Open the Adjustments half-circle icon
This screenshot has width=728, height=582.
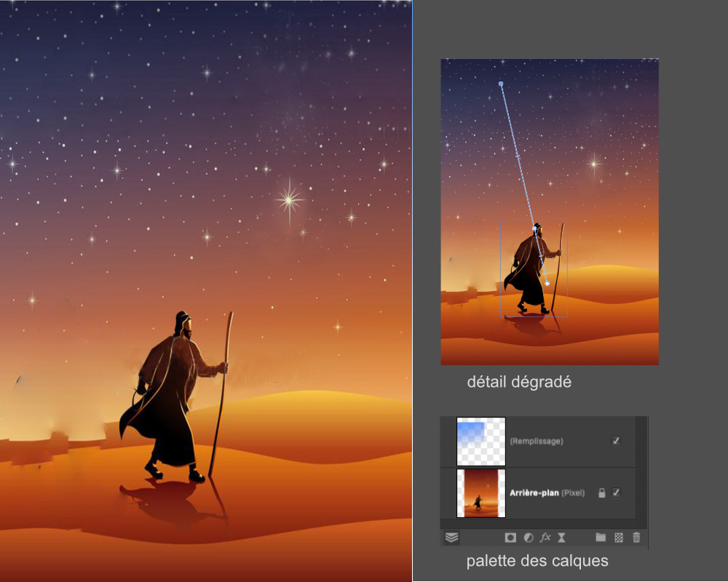point(529,538)
